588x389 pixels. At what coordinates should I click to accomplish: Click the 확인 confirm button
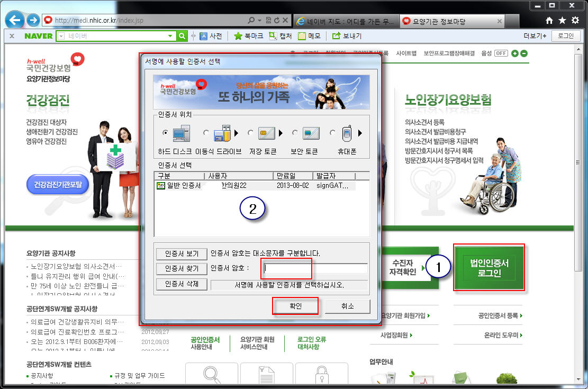[295, 306]
